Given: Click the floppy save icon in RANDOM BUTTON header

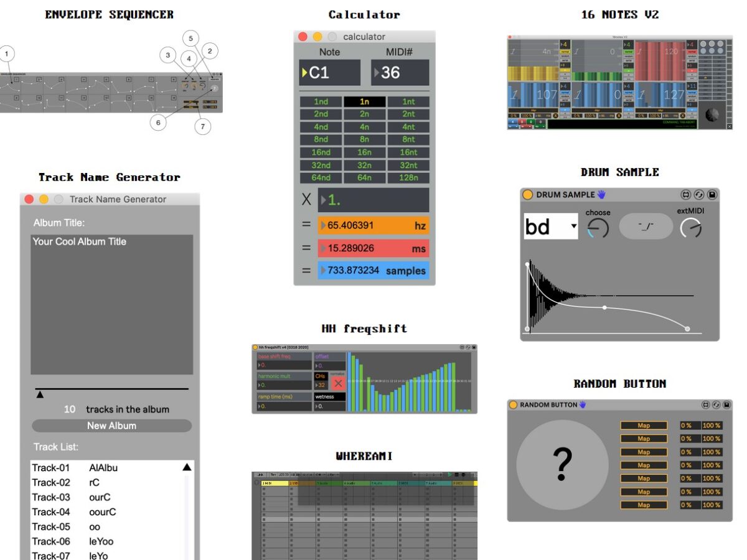Looking at the screenshot, I should click(726, 404).
